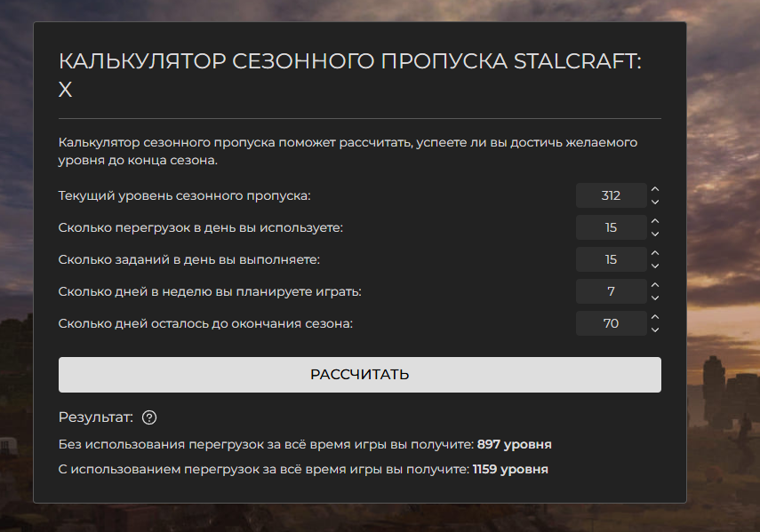
Task: Increase tasks per day value
Action: [655, 253]
